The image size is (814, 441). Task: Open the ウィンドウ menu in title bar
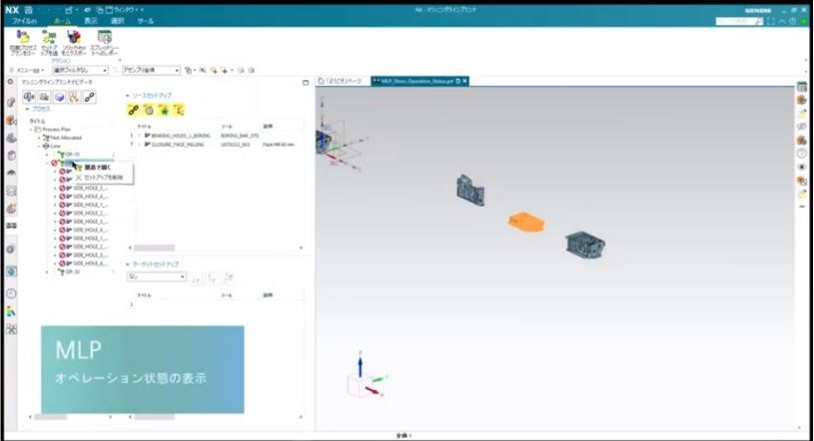click(x=125, y=9)
